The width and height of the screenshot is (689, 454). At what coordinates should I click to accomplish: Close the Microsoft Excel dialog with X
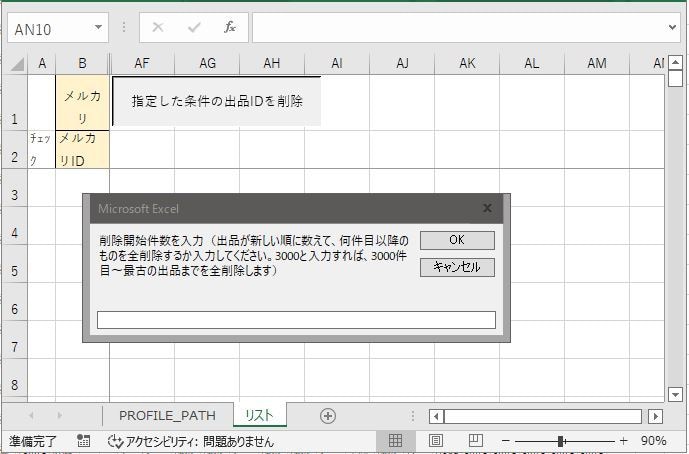[x=487, y=208]
